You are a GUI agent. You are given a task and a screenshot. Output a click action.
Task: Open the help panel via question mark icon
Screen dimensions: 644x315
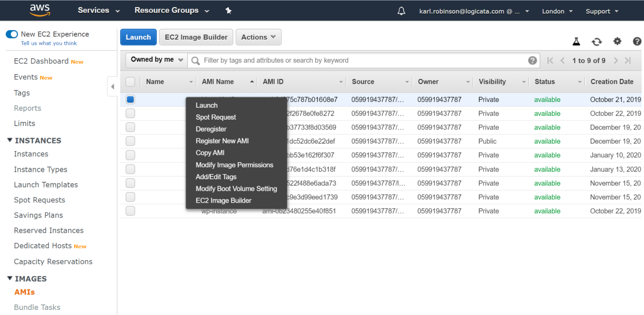637,42
